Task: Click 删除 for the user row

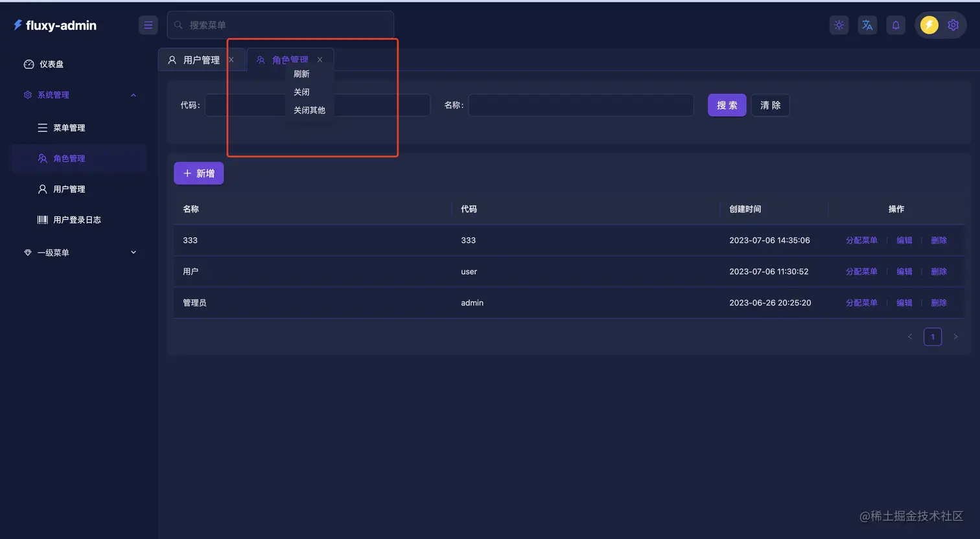Action: [939, 271]
